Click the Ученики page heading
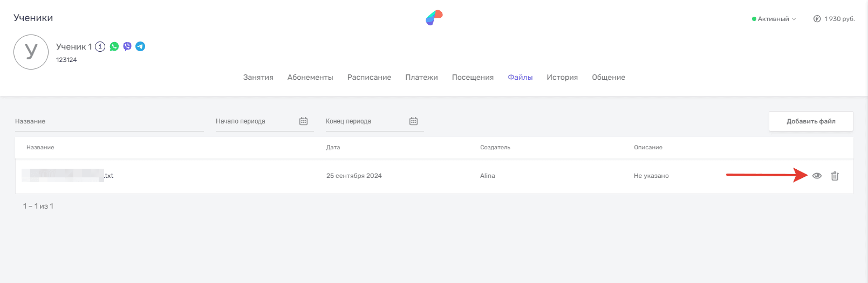Viewport: 868px width, 283px height. point(33,18)
